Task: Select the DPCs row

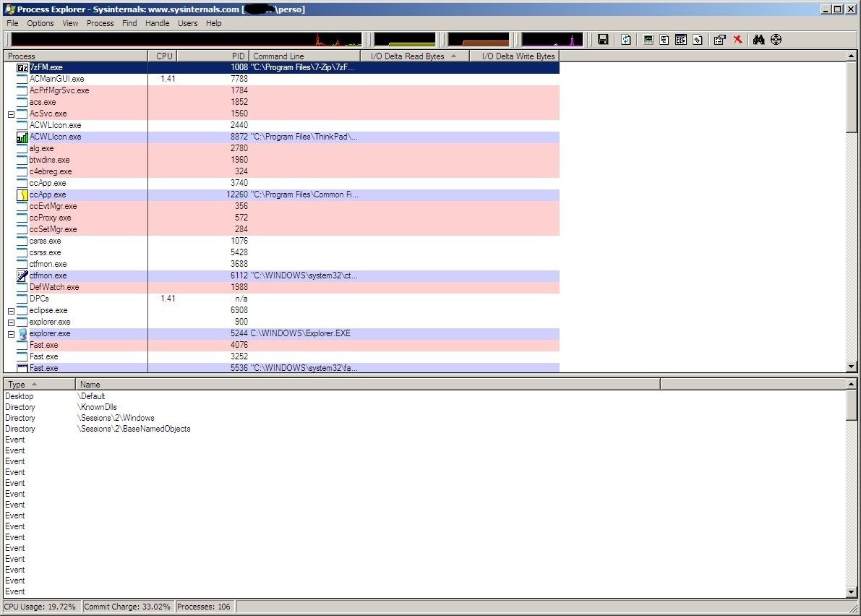Action: [x=282, y=299]
